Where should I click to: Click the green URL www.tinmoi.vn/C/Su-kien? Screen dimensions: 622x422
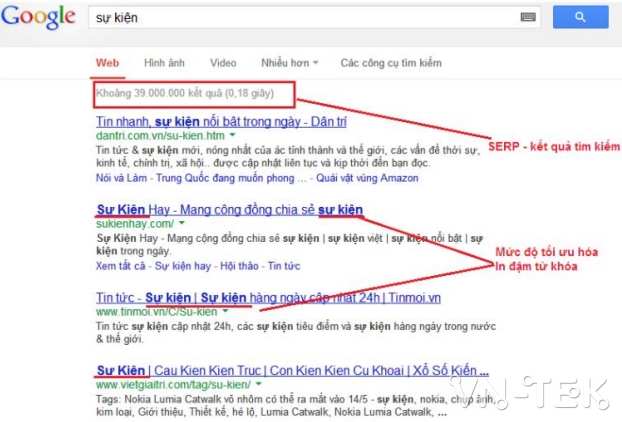(157, 312)
